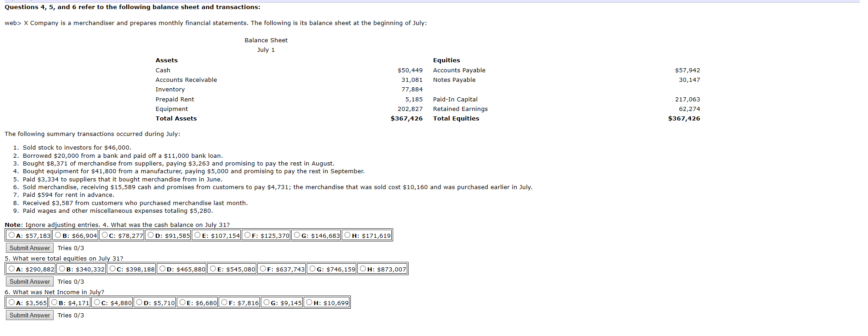Click the Total Assets amount $367,426

[407, 119]
